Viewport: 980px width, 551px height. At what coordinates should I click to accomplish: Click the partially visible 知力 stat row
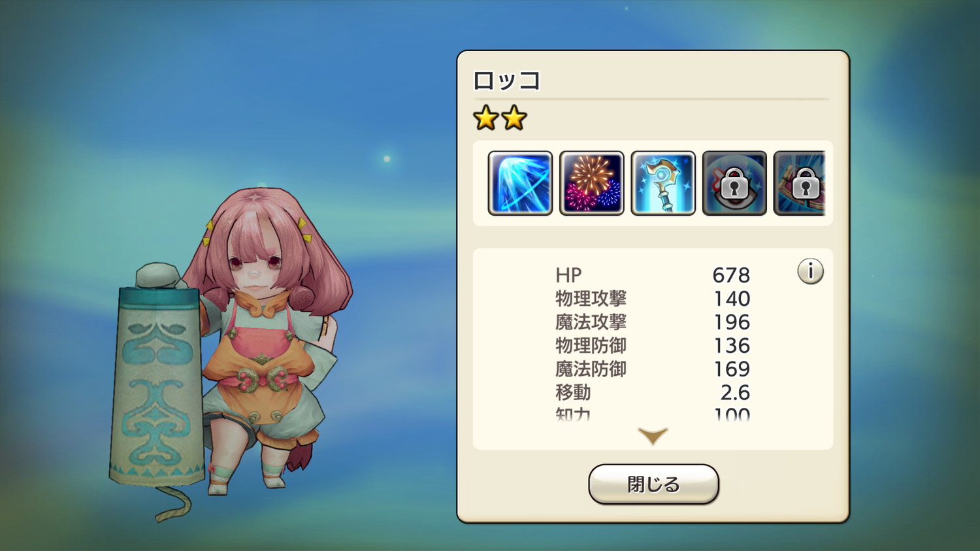click(653, 414)
